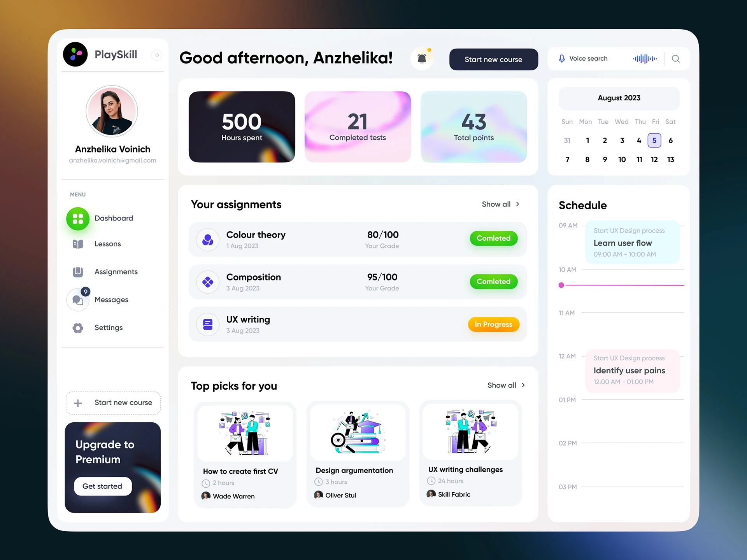Open Messages with 9 unread badge

coord(78,300)
